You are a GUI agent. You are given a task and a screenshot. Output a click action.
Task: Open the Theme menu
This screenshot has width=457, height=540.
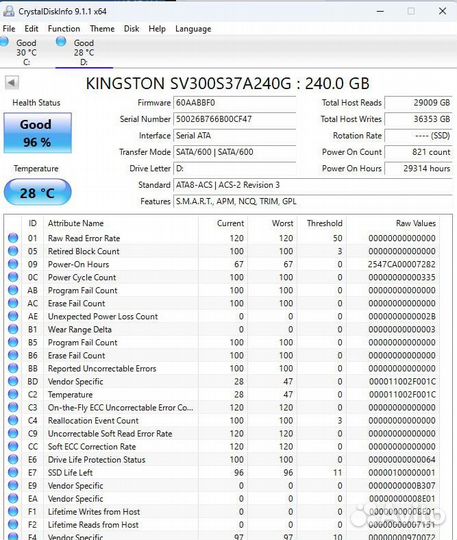pyautogui.click(x=102, y=29)
